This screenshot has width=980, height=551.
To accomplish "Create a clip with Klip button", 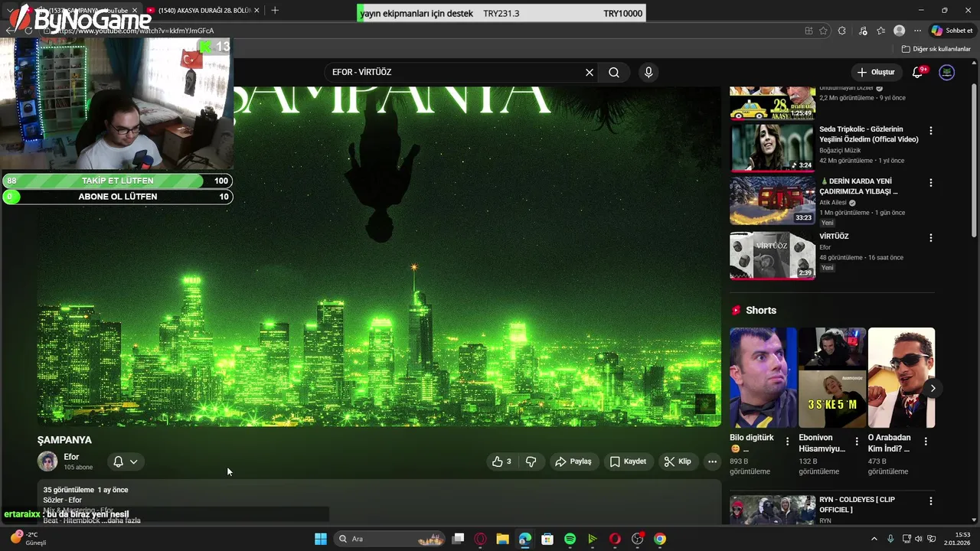I will pos(678,461).
